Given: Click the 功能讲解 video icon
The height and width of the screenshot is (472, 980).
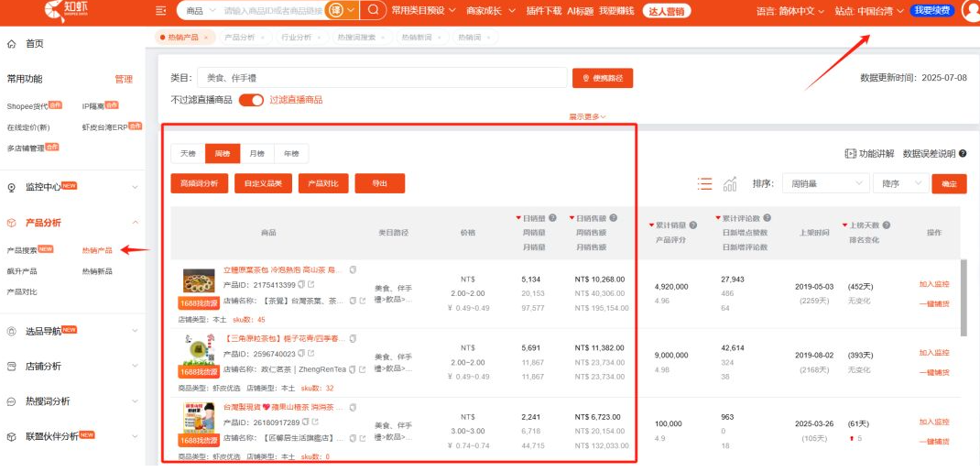Looking at the screenshot, I should pyautogui.click(x=850, y=153).
